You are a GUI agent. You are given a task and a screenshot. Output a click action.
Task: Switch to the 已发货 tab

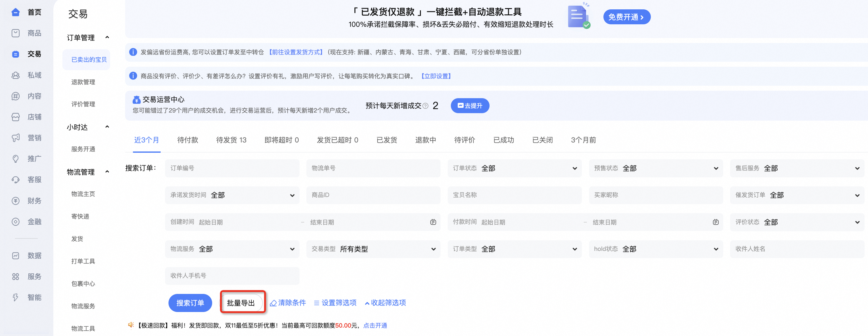[387, 140]
